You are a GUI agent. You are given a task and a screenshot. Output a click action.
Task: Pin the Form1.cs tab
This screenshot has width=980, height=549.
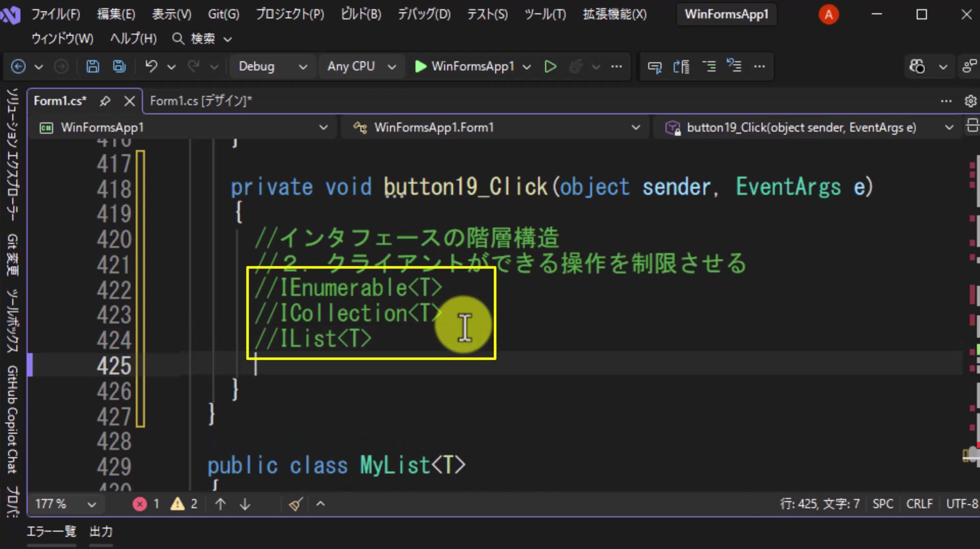pos(105,101)
